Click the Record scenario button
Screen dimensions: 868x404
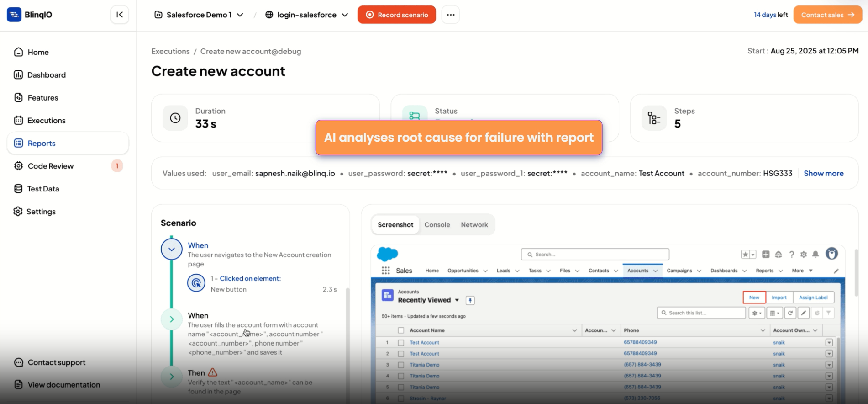(397, 15)
